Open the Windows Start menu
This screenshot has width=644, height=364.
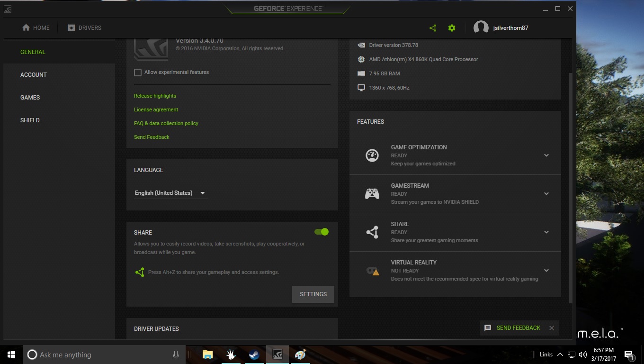pyautogui.click(x=11, y=355)
